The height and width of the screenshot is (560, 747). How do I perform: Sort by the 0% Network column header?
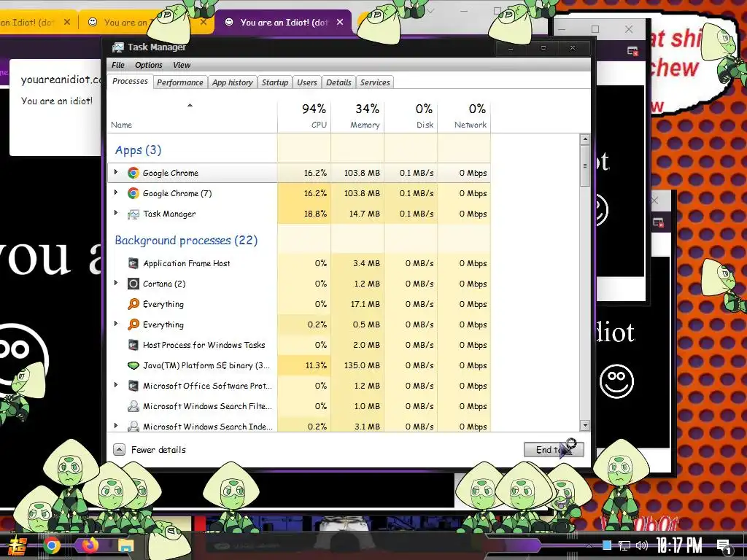pos(464,116)
